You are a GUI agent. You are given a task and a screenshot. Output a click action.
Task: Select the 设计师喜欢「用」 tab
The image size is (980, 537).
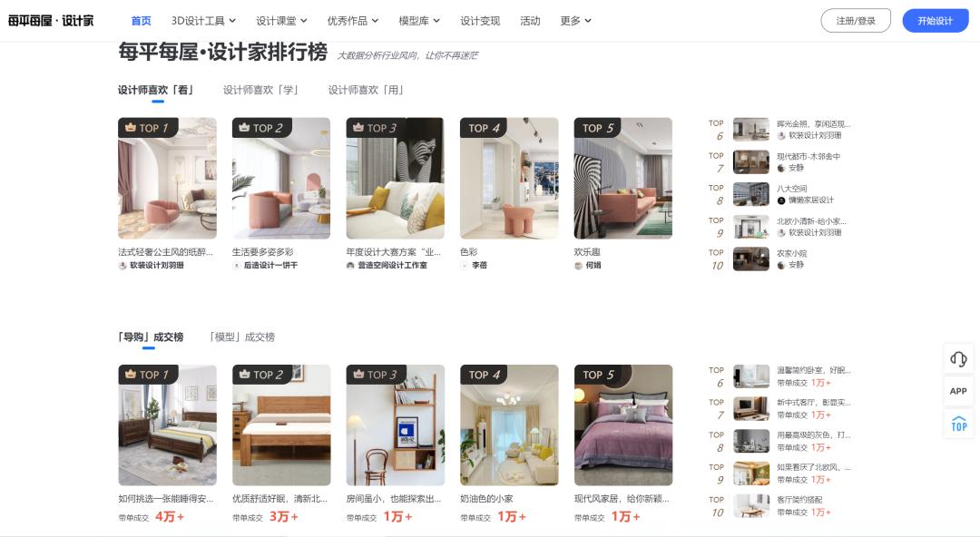coord(366,90)
